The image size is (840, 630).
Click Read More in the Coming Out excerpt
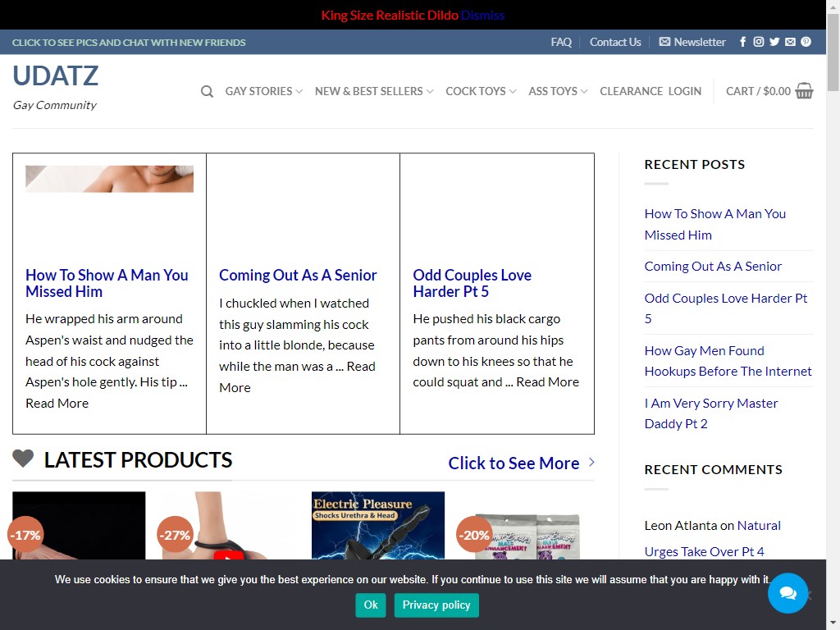tap(297, 377)
